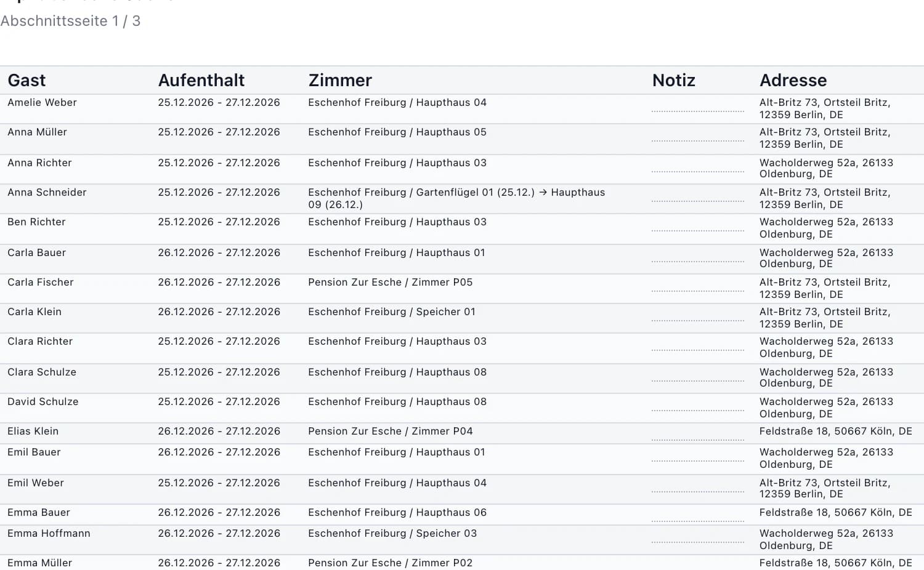Select guest name Carla Klein
This screenshot has height=570, width=924.
[x=34, y=312]
